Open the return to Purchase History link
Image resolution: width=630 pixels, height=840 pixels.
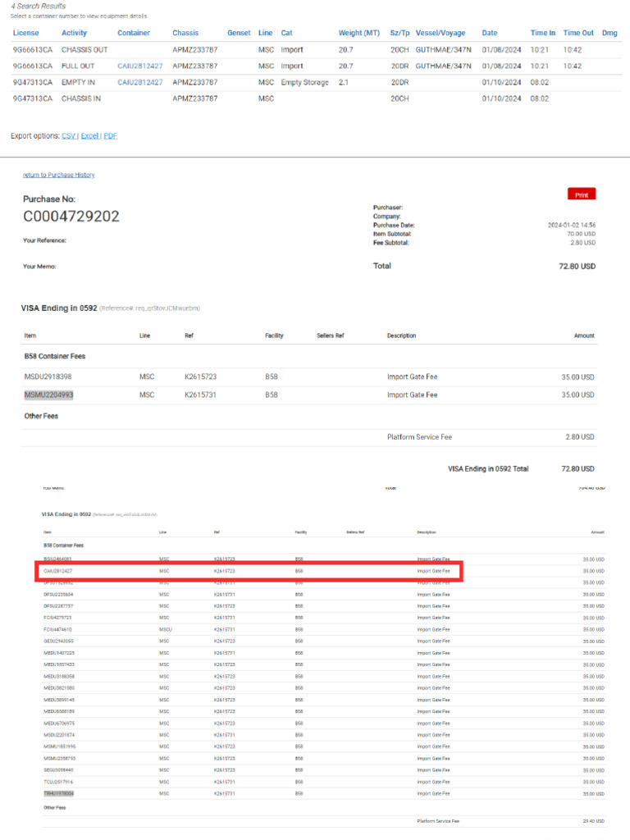coord(58,175)
